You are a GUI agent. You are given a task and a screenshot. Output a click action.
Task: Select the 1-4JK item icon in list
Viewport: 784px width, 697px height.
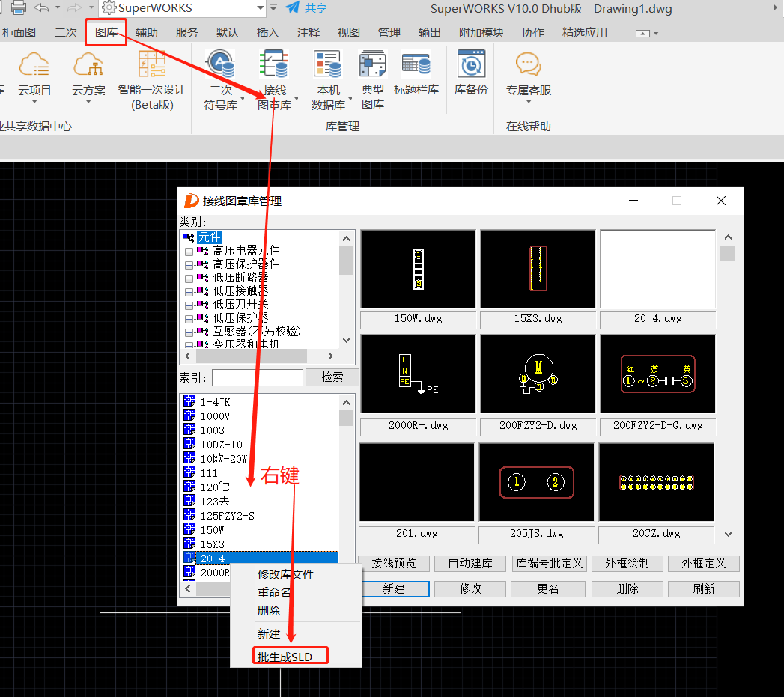click(189, 401)
